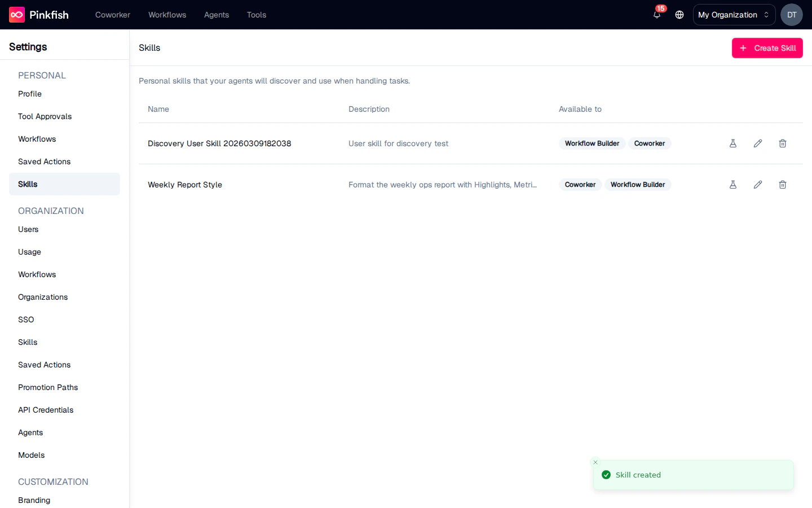Viewport: 812px width, 508px height.
Task: Select SSO under Organization settings
Action: click(x=26, y=319)
